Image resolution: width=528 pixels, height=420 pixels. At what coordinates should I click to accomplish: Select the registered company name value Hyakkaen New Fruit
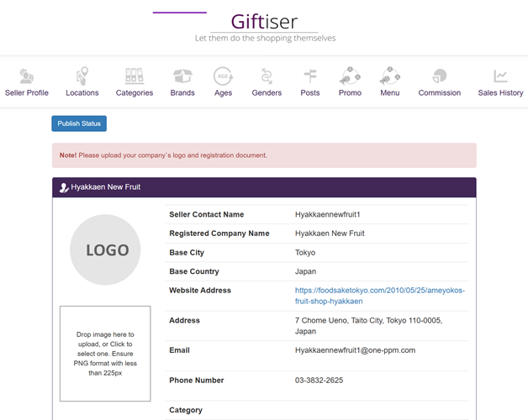[x=330, y=234]
